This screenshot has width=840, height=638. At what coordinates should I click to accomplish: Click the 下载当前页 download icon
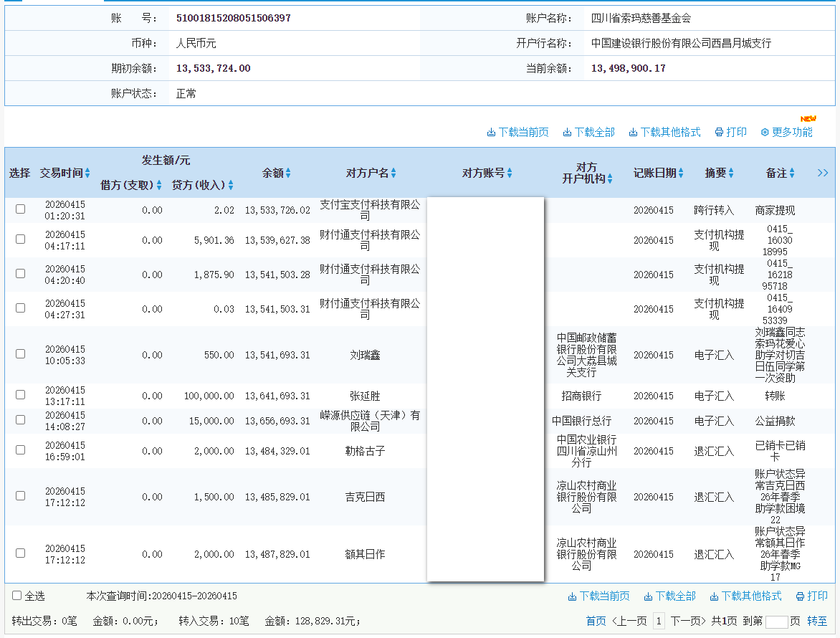coord(492,132)
